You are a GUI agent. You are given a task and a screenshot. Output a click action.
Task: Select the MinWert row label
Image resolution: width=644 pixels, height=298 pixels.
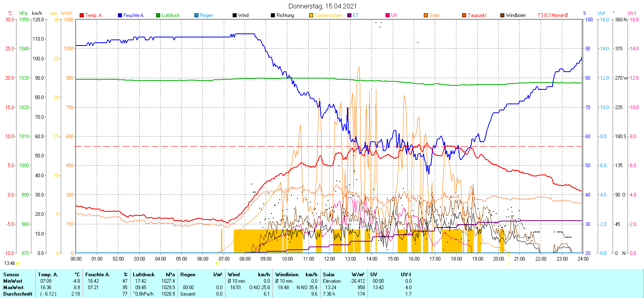pos(13,281)
